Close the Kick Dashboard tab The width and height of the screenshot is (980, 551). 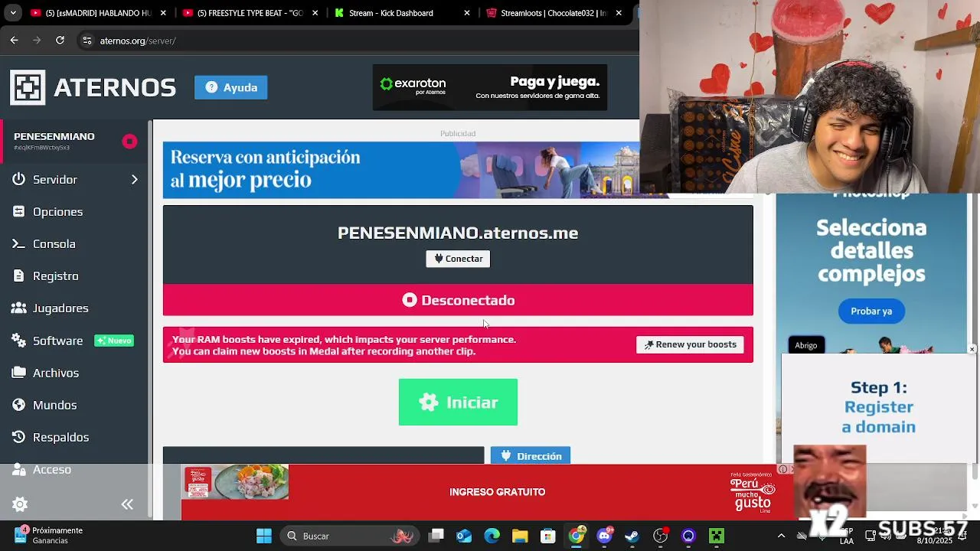466,13
